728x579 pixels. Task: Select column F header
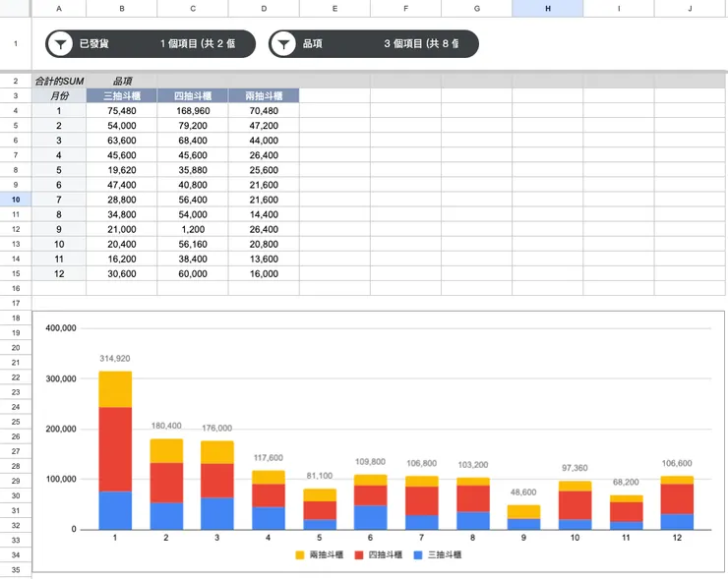pyautogui.click(x=405, y=8)
